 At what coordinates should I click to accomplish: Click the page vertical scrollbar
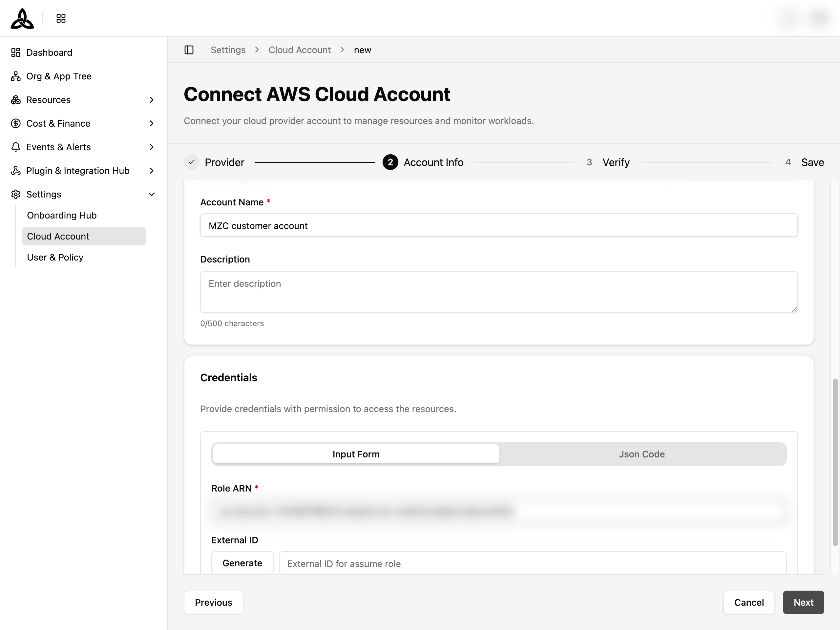835,462
